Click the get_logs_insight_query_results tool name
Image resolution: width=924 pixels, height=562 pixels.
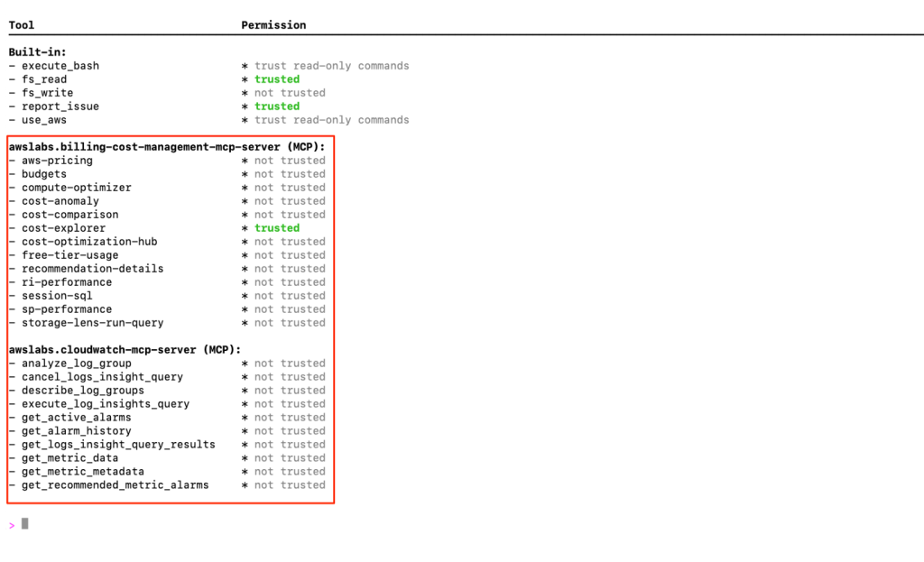click(x=118, y=445)
